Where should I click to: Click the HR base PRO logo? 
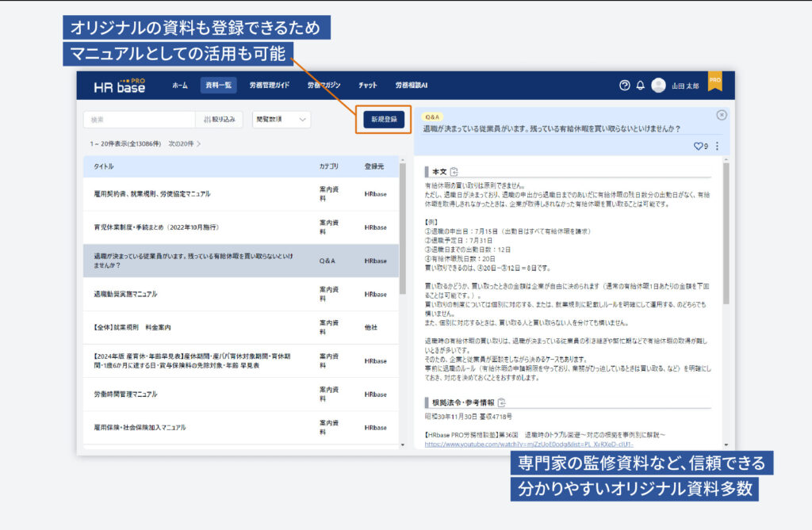click(x=120, y=86)
